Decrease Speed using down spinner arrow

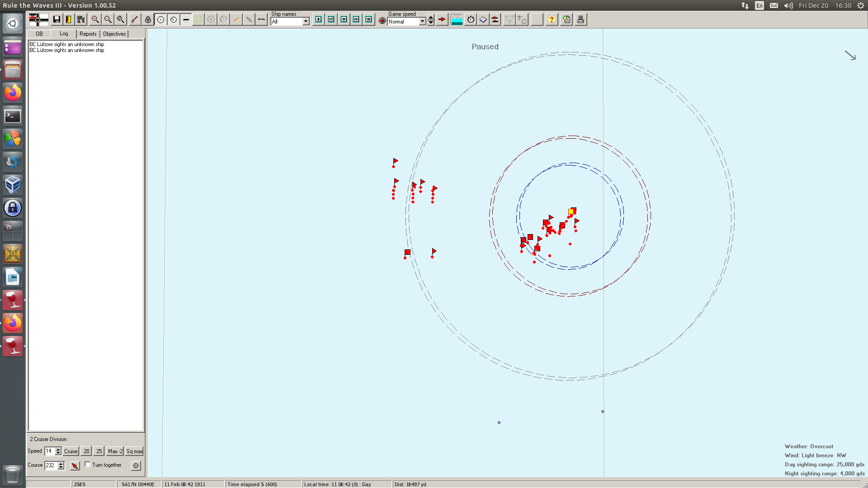58,453
